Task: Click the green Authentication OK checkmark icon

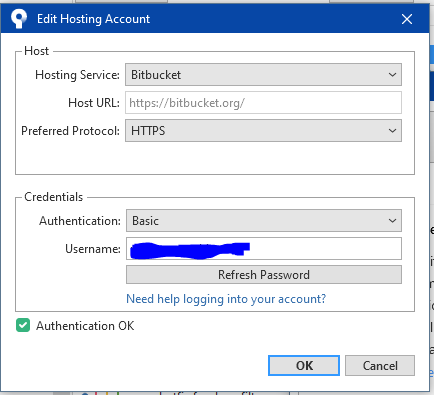Action: click(x=23, y=325)
